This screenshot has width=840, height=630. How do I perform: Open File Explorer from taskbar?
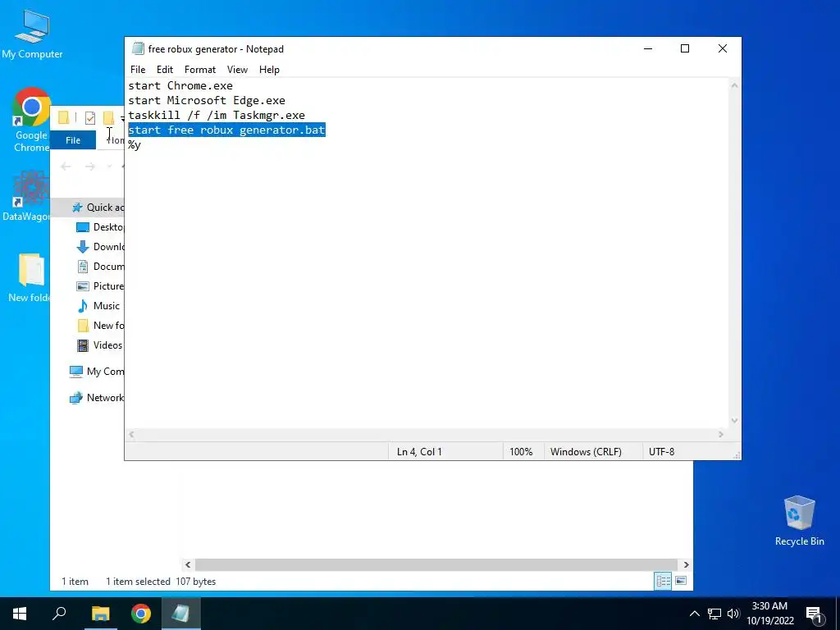(100, 614)
